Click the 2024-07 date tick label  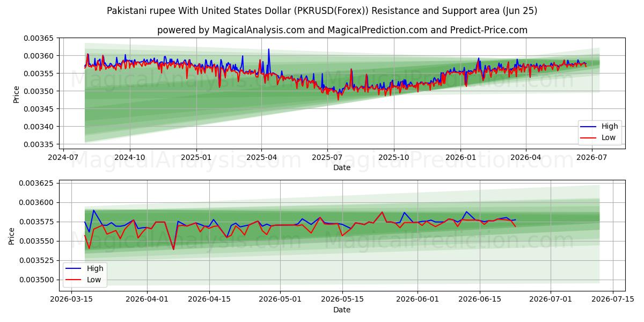coord(63,158)
